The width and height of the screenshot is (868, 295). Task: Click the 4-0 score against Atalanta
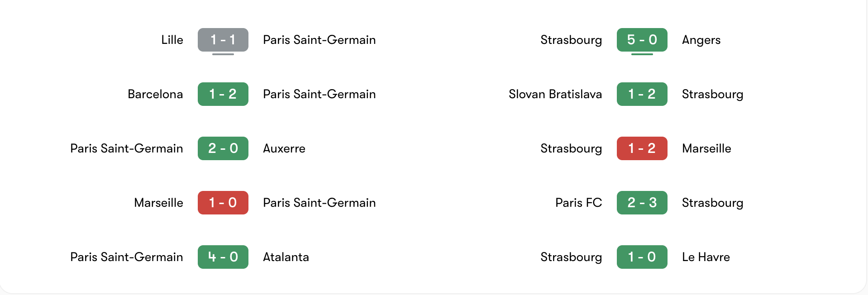pos(223,257)
